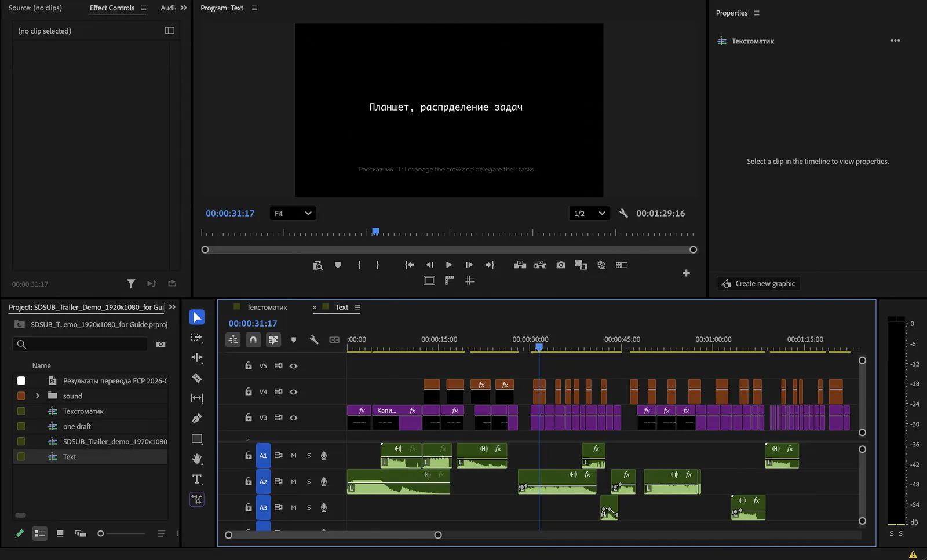Open program monitor settings wrench
The width and height of the screenshot is (927, 560).
coord(623,213)
